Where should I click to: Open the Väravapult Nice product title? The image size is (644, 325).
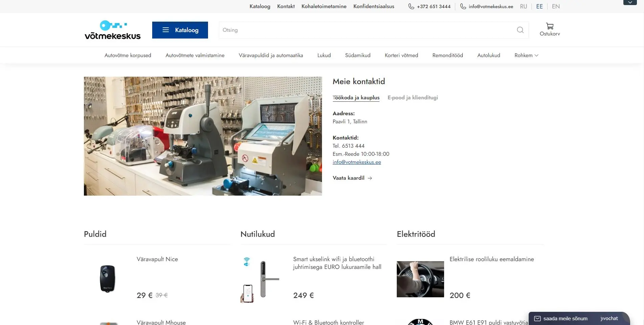coord(157,259)
